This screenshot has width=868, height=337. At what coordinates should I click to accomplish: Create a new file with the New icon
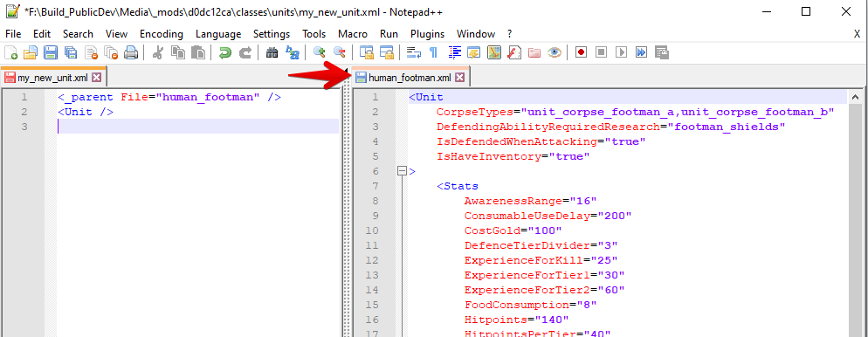click(x=11, y=52)
